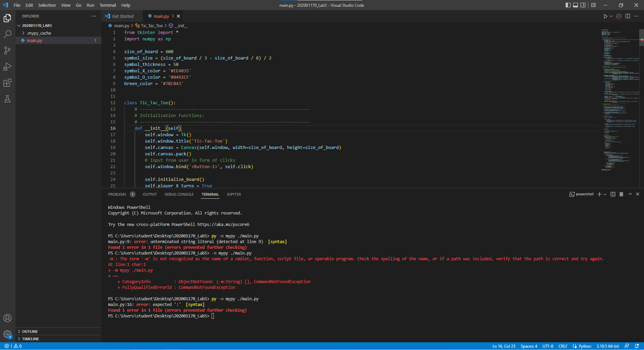Image resolution: width=644 pixels, height=350 pixels.
Task: Open the Debug Console panel tab
Action: pyautogui.click(x=179, y=194)
